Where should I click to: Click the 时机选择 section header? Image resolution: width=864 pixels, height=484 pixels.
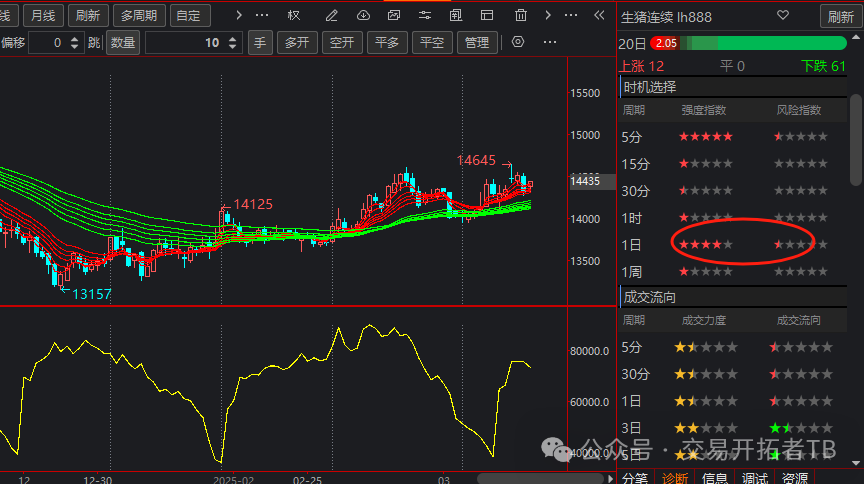click(733, 87)
